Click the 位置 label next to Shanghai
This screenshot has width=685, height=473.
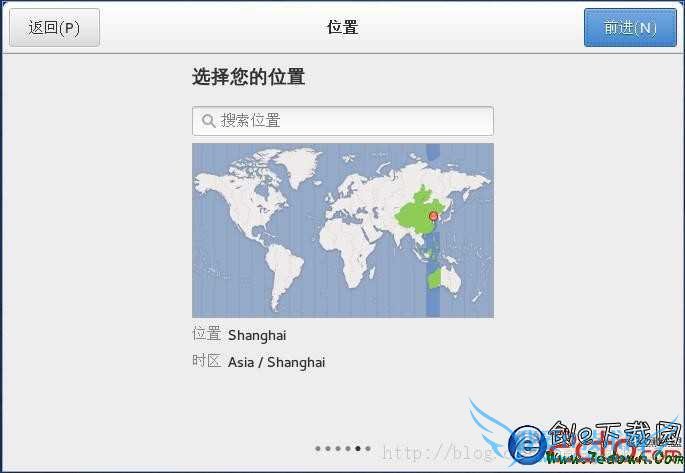[x=206, y=334]
